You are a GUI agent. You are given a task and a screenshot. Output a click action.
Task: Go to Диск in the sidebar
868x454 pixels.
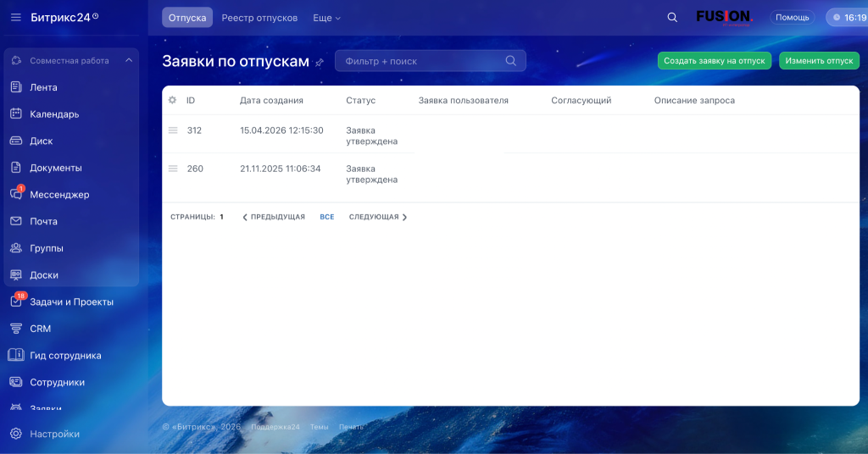click(42, 141)
